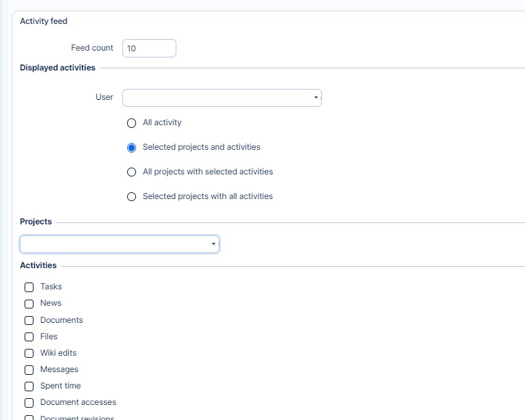
Task: Open the User dropdown
Action: pos(221,98)
